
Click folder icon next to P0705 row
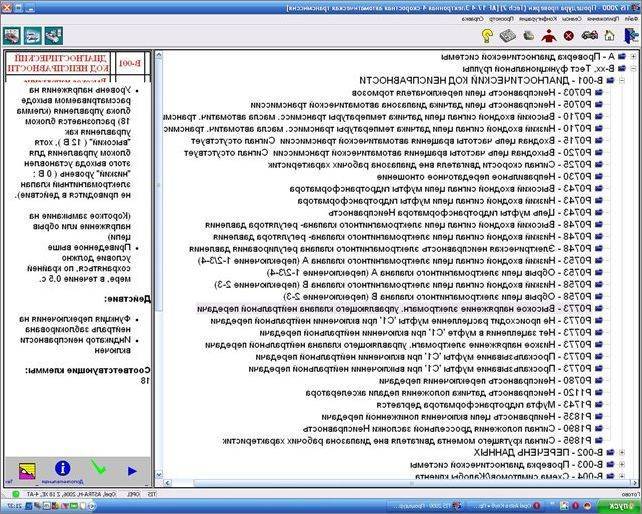click(x=599, y=104)
